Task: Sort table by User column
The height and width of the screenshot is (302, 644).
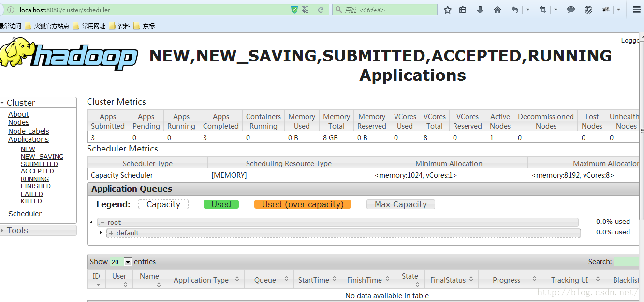Action: point(119,279)
